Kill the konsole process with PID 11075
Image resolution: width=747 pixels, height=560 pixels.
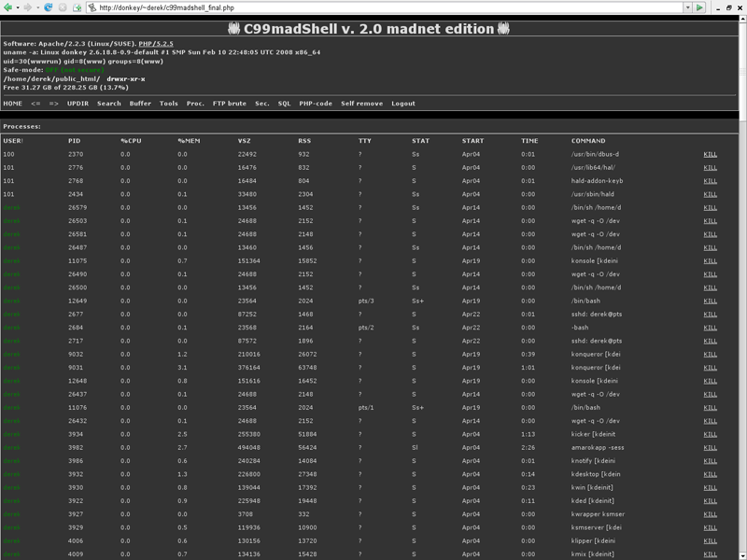711,261
